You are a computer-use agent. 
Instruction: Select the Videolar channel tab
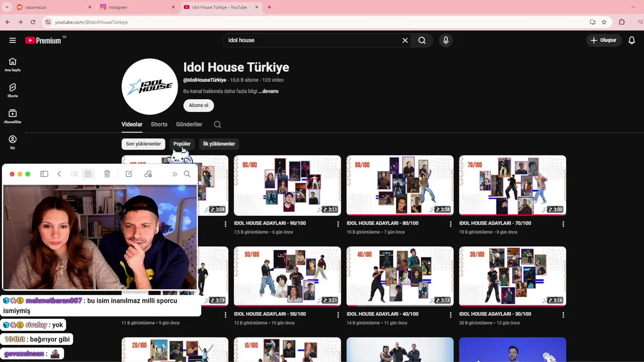(132, 124)
